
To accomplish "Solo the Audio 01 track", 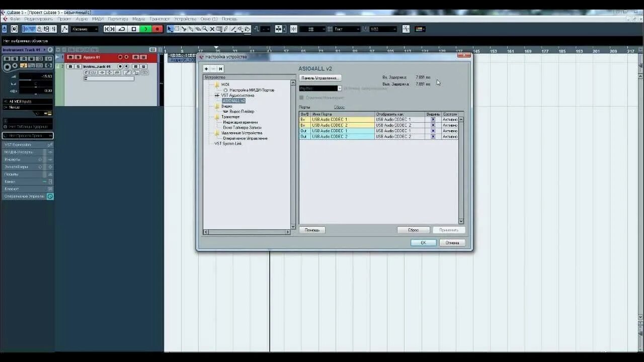I will pyautogui.click(x=77, y=57).
